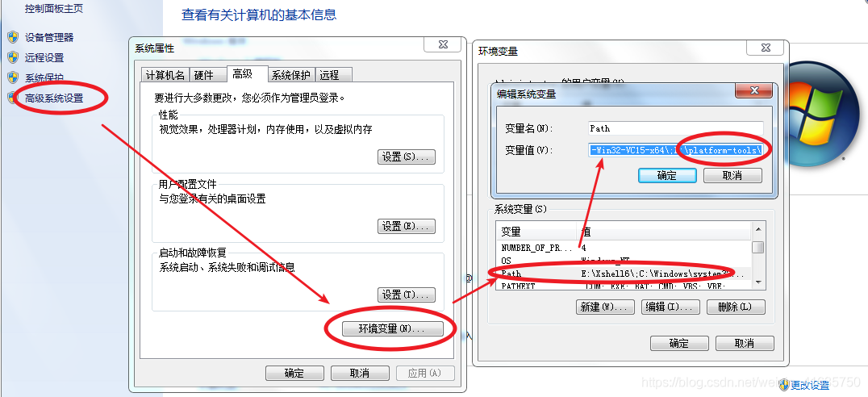Click the system variables list scrollbar down arrow
The width and height of the screenshot is (868, 397).
pyautogui.click(x=757, y=282)
